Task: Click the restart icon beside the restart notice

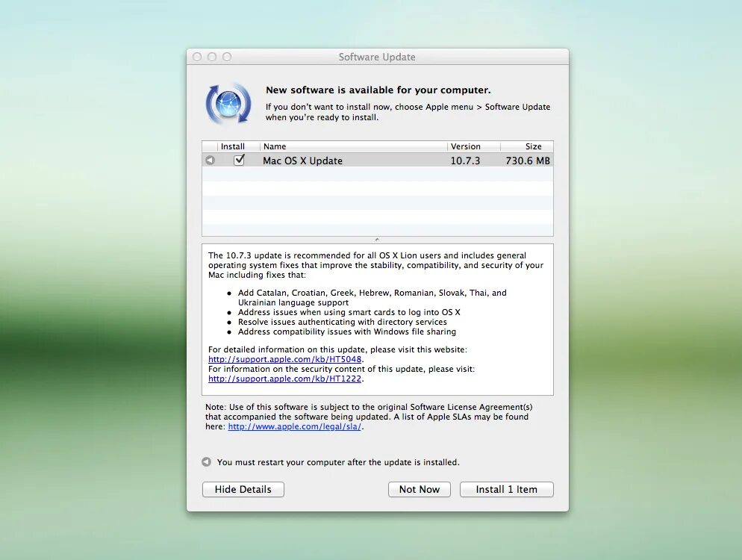Action: click(206, 461)
